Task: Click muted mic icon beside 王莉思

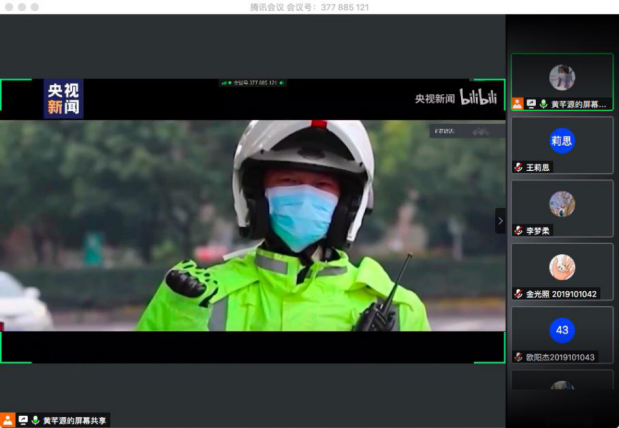Action: [518, 167]
